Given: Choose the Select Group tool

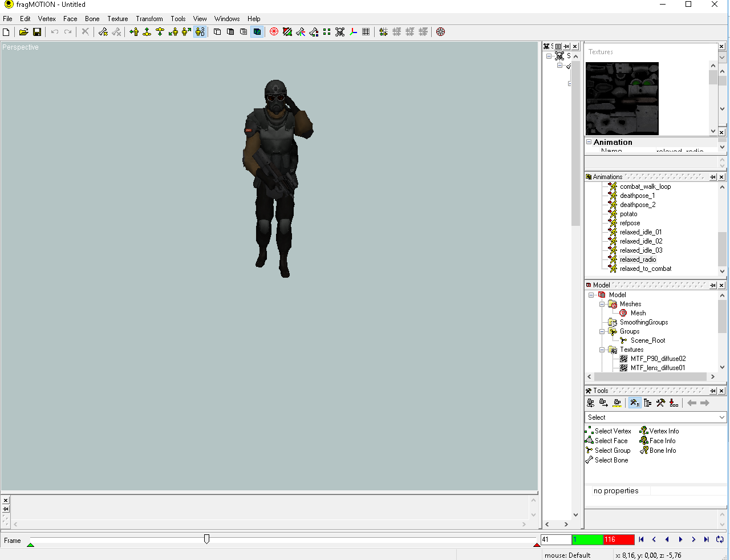Looking at the screenshot, I should [608, 451].
